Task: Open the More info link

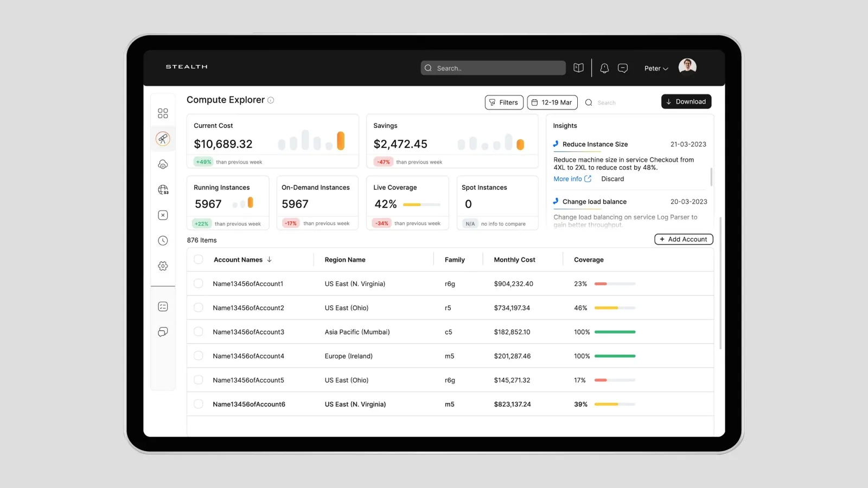Action: [x=567, y=179]
